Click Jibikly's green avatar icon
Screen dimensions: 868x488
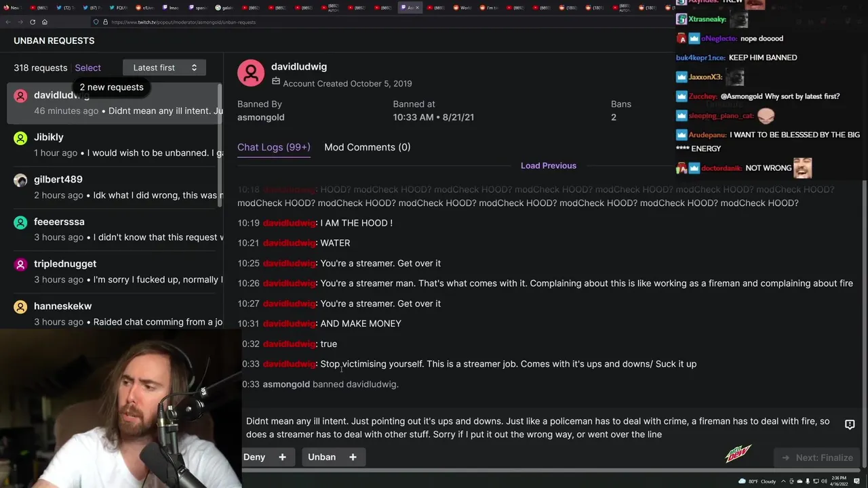click(21, 138)
